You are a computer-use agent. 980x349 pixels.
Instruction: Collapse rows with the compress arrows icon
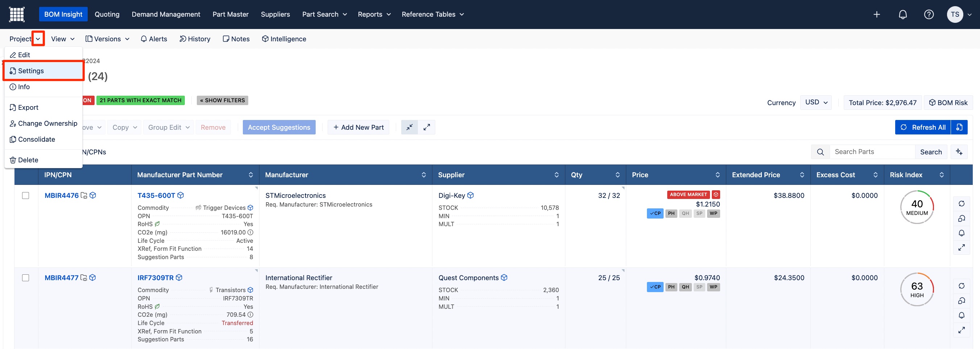point(409,127)
